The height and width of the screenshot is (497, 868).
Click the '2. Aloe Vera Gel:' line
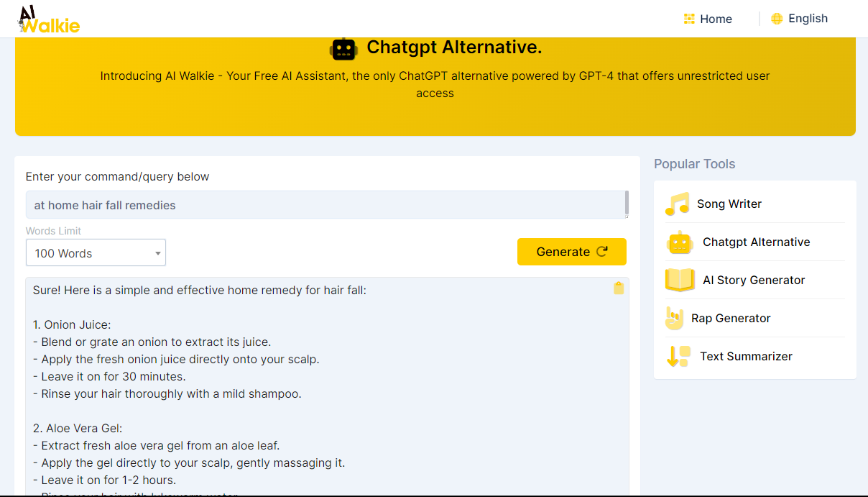pos(78,429)
